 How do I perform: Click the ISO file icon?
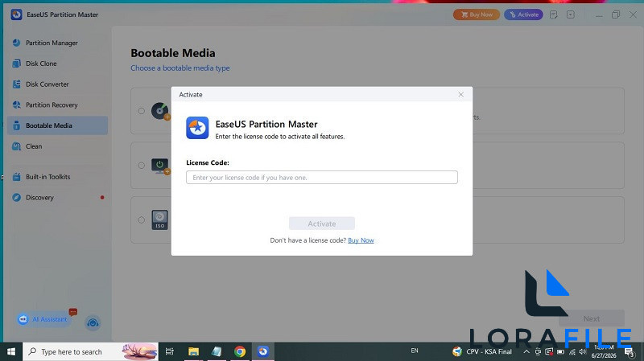pos(159,219)
